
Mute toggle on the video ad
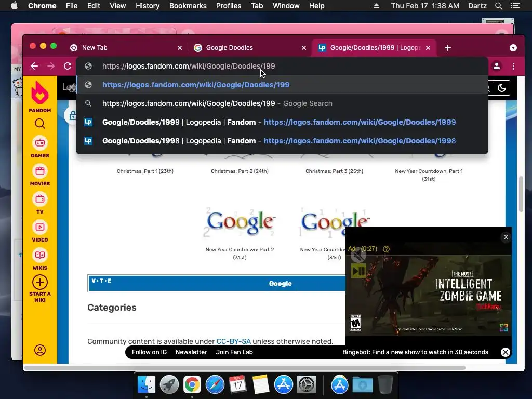click(358, 256)
